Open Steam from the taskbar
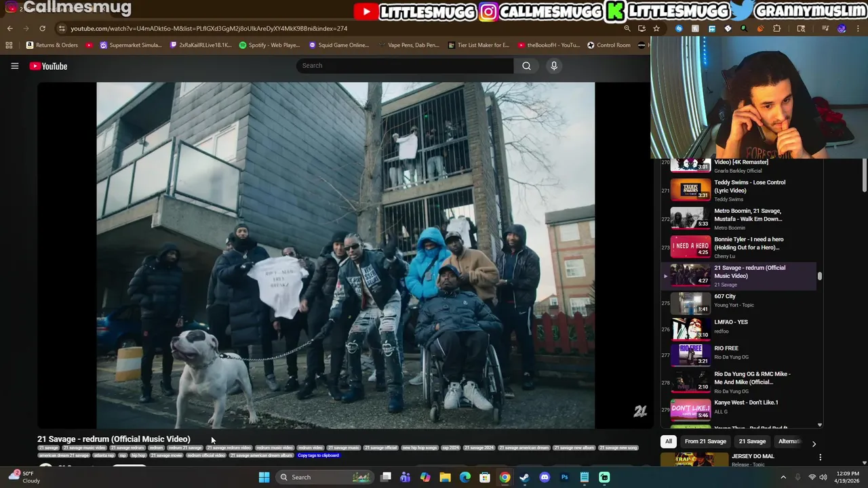The height and width of the screenshot is (488, 868). click(524, 477)
